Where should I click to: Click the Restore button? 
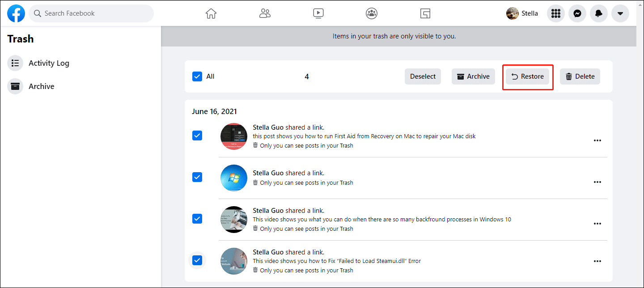click(x=528, y=76)
